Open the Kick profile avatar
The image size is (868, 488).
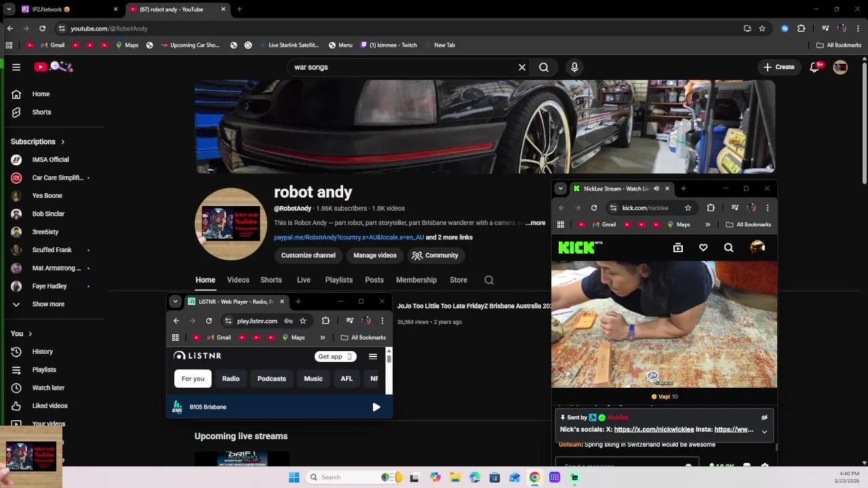click(757, 247)
